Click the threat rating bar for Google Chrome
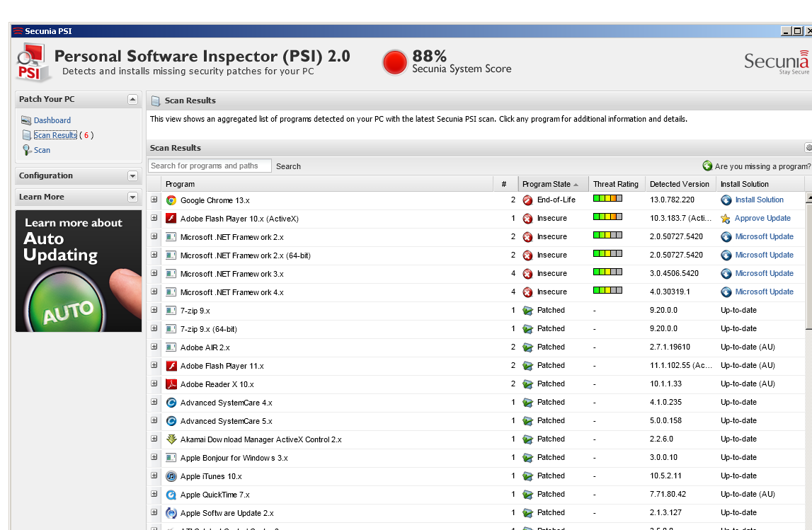Image resolution: width=812 pixels, height=530 pixels. pos(607,198)
